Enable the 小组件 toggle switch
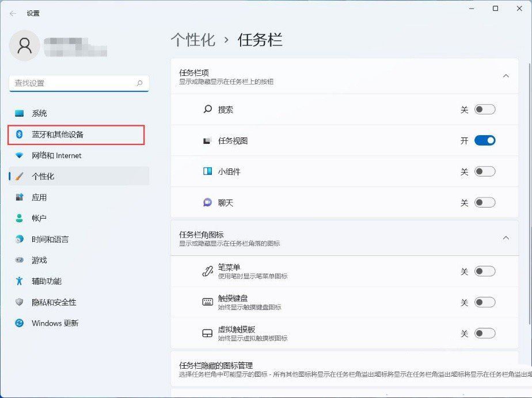The width and height of the screenshot is (532, 398). (484, 172)
